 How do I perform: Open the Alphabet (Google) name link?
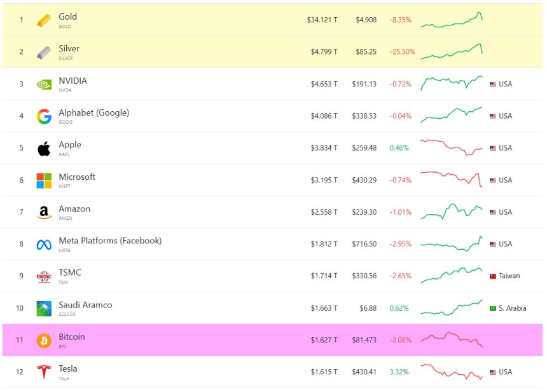93,113
